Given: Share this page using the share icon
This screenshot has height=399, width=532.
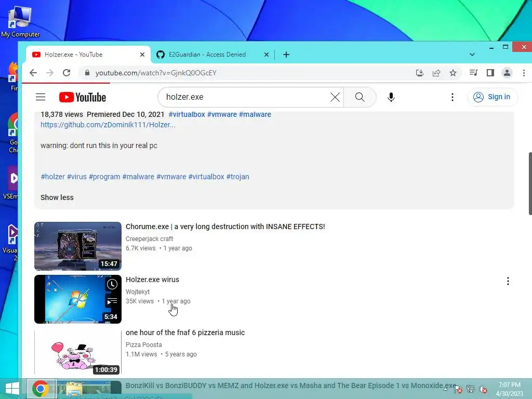Looking at the screenshot, I should point(436,73).
